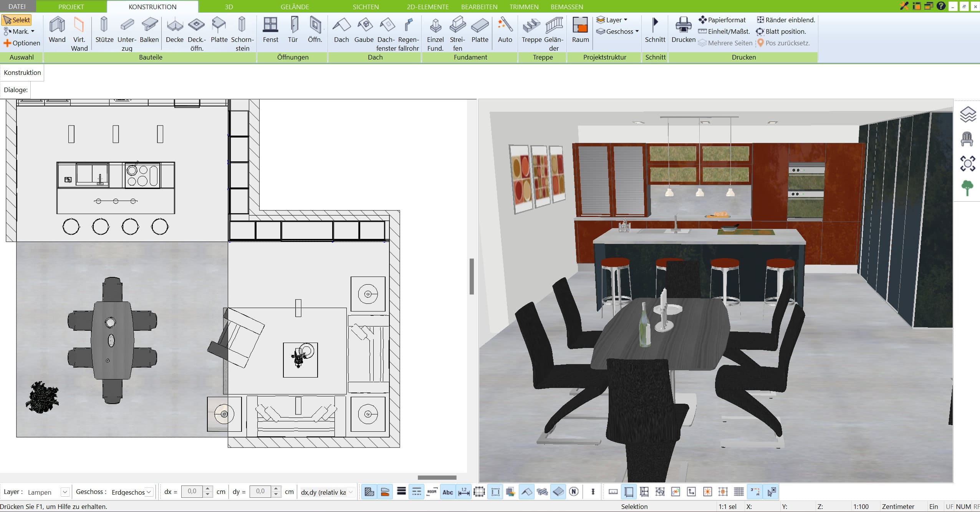Viewport: 980px width, 512px height.
Task: Open the furniture chair icon in sidebar
Action: click(x=967, y=139)
